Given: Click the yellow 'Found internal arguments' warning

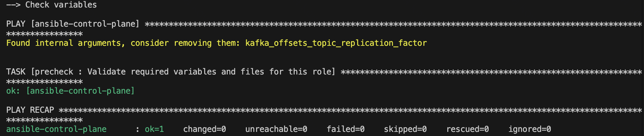Looking at the screenshot, I should click(216, 43).
